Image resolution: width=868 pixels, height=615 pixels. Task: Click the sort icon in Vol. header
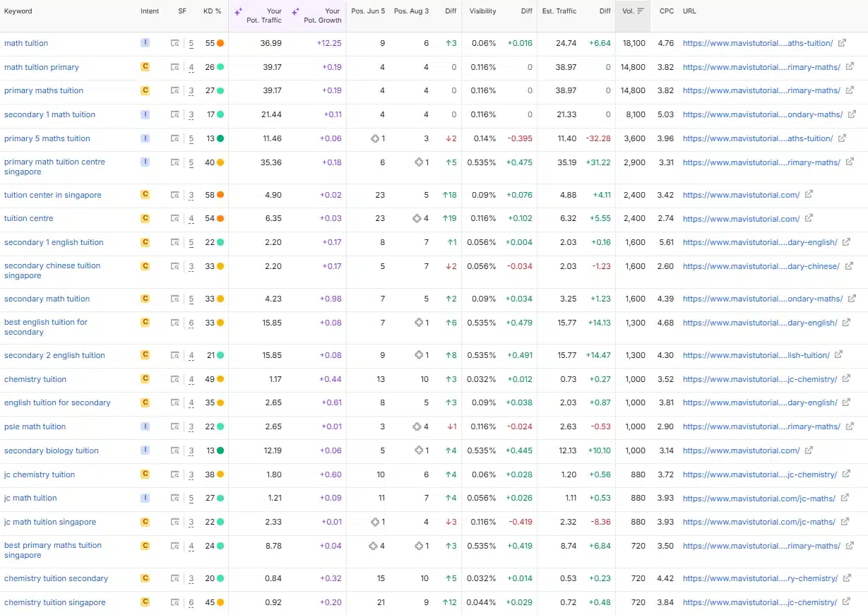[641, 11]
